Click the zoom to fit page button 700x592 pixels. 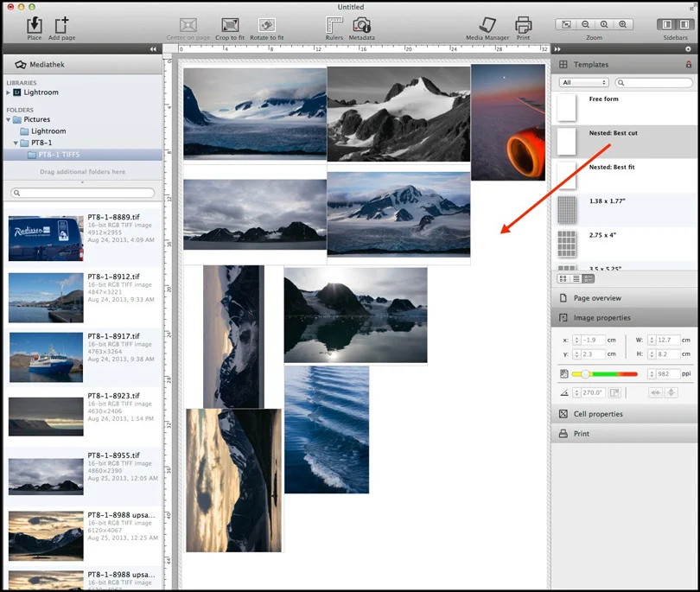point(566,24)
